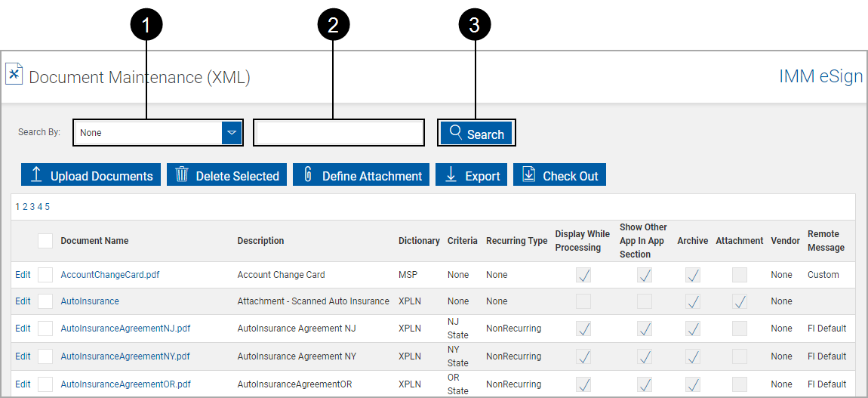Open the Search By dropdown arrow
This screenshot has width=868, height=398.
pyautogui.click(x=232, y=132)
